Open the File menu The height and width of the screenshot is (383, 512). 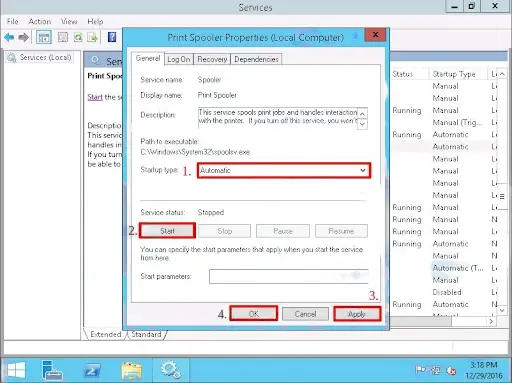tap(13, 22)
